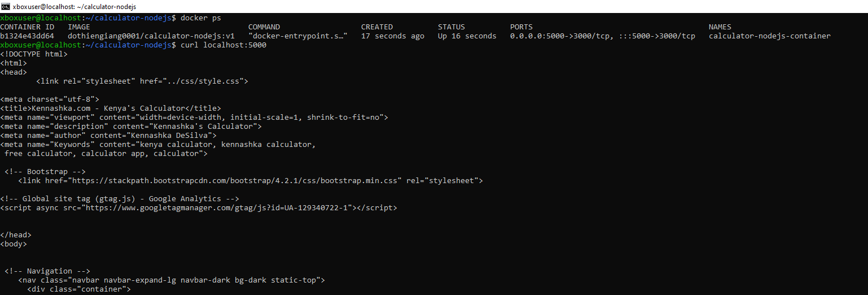Click the "Up 16 seconds" status value

point(467,36)
